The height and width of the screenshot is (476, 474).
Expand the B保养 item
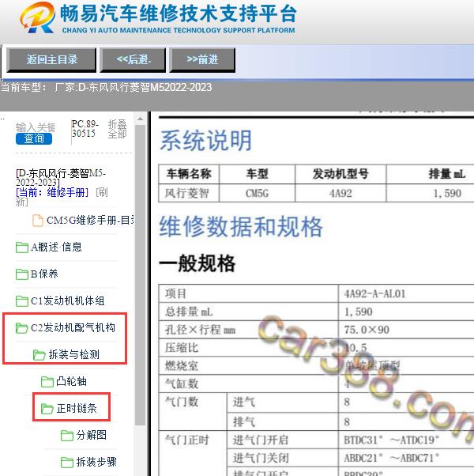click(x=44, y=274)
